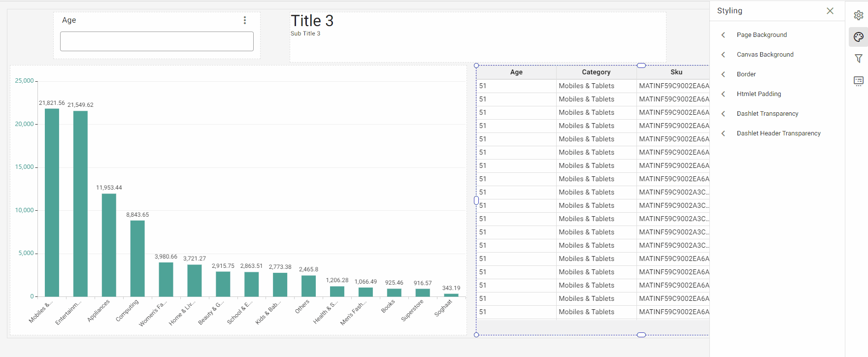Open Dashlet Header Transparency option
868x357 pixels.
click(x=778, y=133)
